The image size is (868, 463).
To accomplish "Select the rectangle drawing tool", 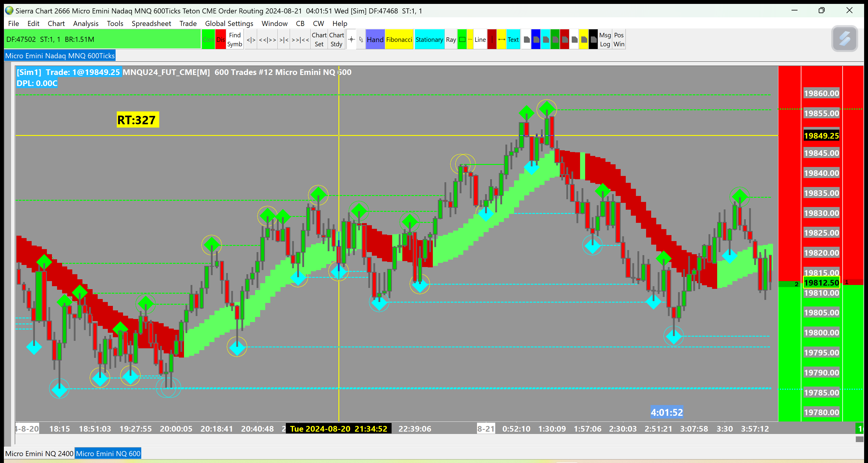I will point(462,39).
